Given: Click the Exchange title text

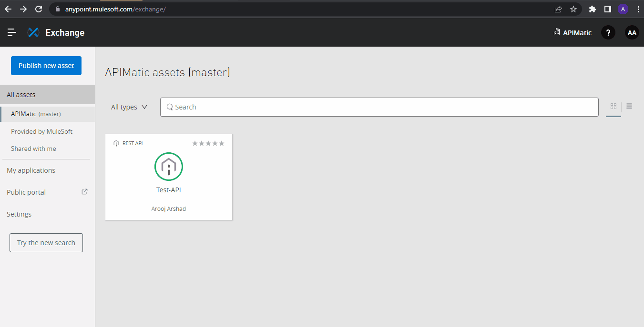Looking at the screenshot, I should [65, 32].
